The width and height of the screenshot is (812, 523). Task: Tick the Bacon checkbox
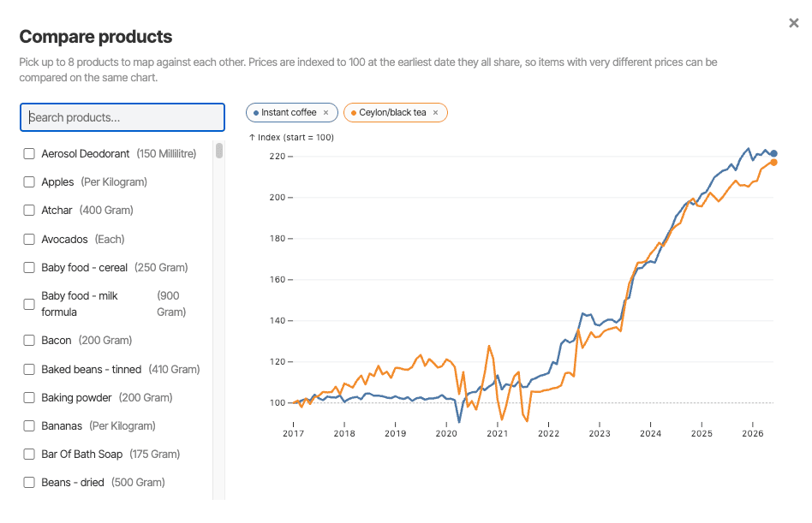(x=29, y=341)
